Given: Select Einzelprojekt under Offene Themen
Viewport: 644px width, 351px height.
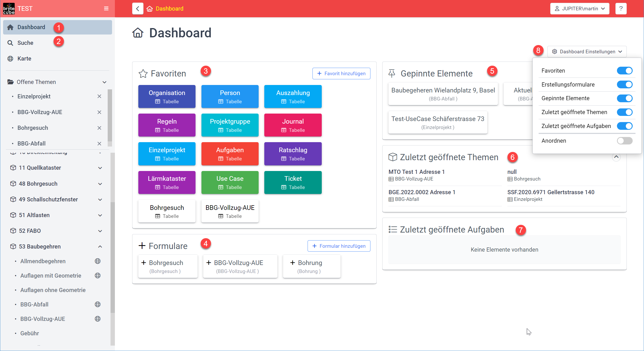Looking at the screenshot, I should 34,96.
